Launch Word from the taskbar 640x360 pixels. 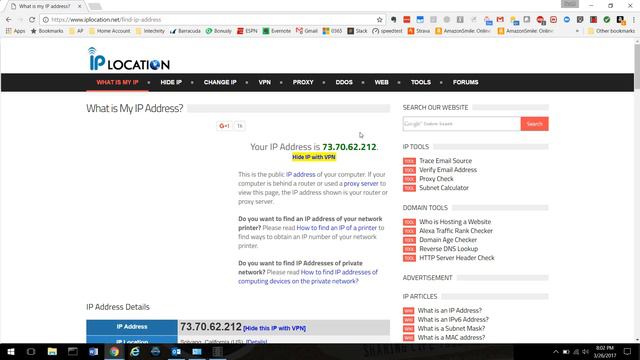[93, 351]
